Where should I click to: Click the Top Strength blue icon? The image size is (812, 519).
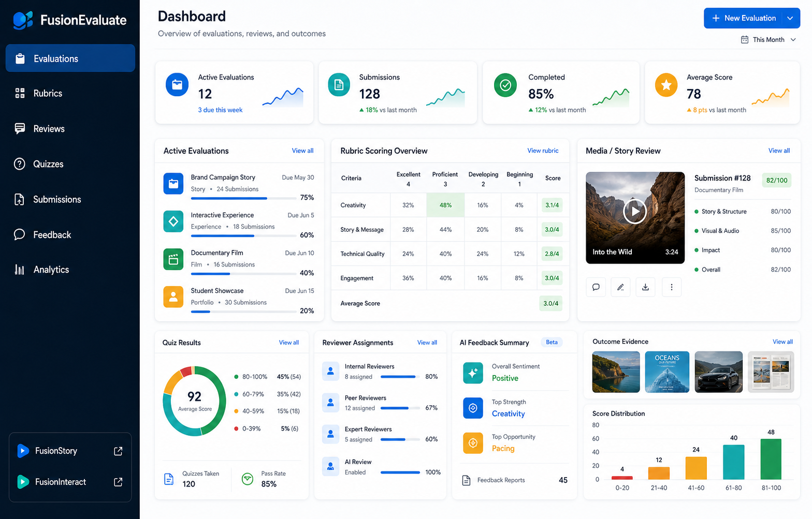473,408
